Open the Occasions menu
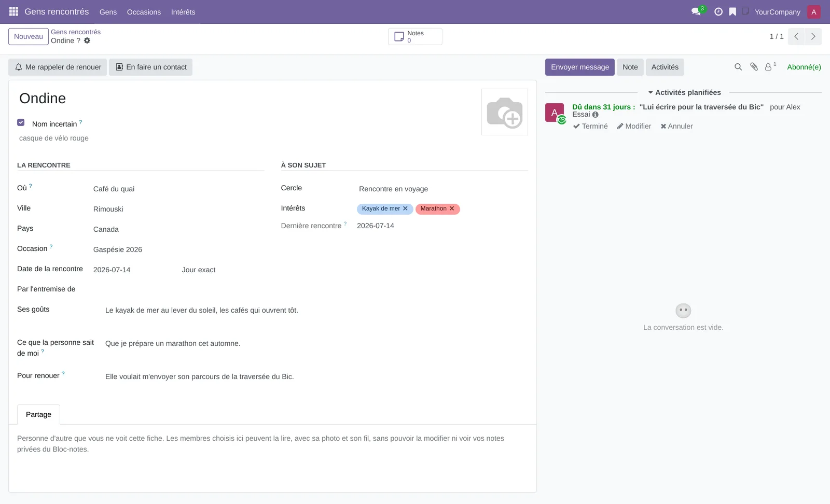The height and width of the screenshot is (504, 830). (x=144, y=12)
